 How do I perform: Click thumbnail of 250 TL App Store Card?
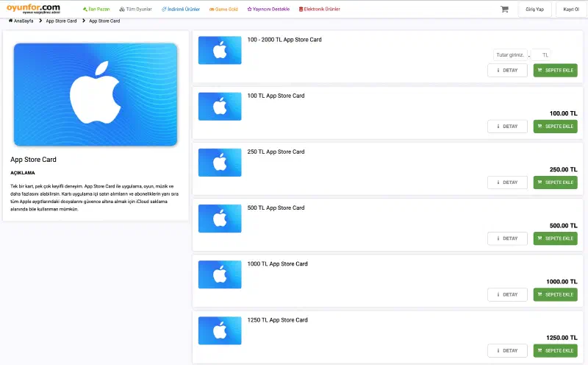[x=220, y=163]
